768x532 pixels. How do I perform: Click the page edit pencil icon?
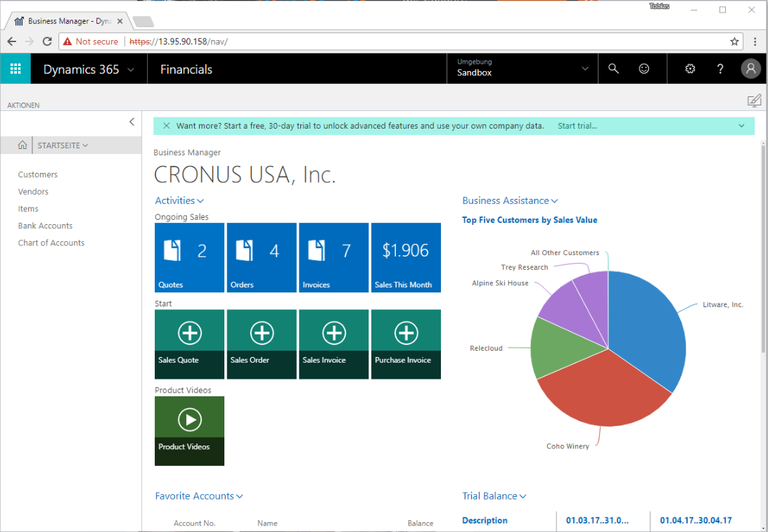click(754, 100)
